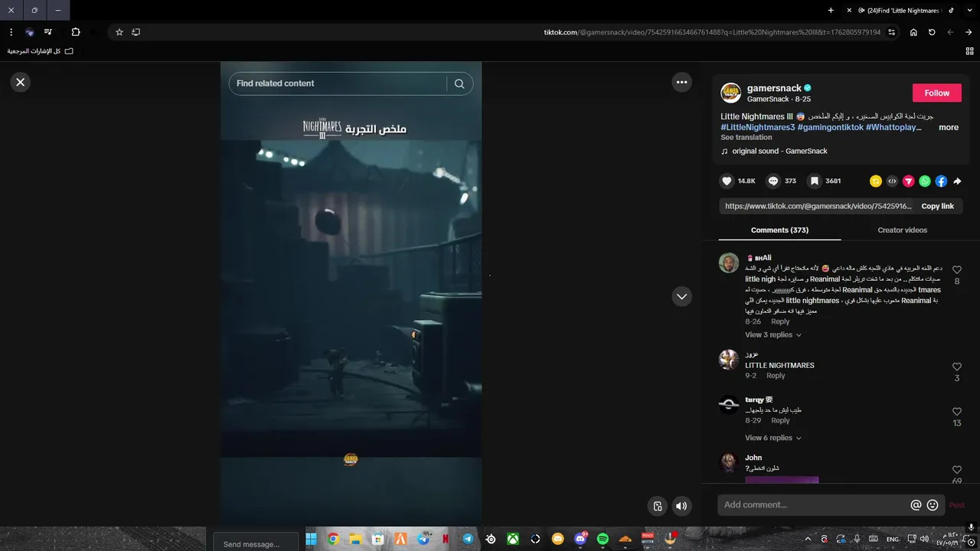The height and width of the screenshot is (551, 980).
Task: Open the browser side panel grid icon
Action: coord(970,51)
